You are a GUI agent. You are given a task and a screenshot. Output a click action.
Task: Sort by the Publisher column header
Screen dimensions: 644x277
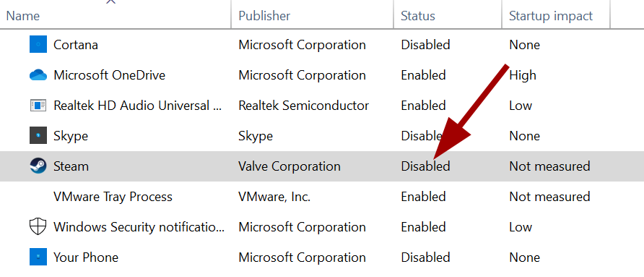[x=264, y=16]
